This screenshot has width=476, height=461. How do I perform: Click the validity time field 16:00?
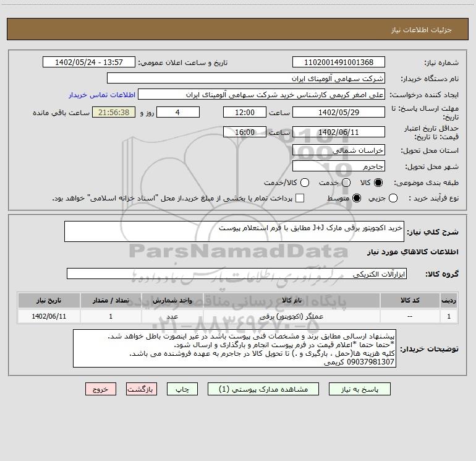point(245,132)
